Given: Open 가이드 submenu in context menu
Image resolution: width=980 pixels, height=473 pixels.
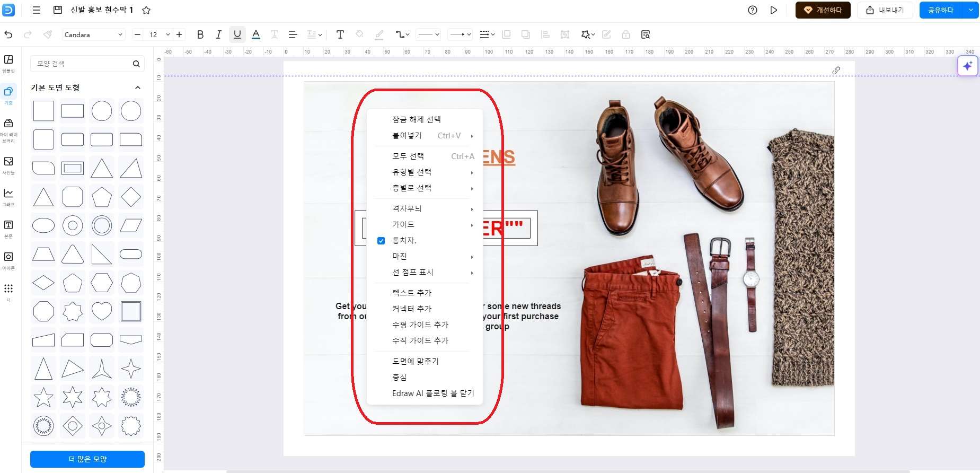Looking at the screenshot, I should (425, 225).
